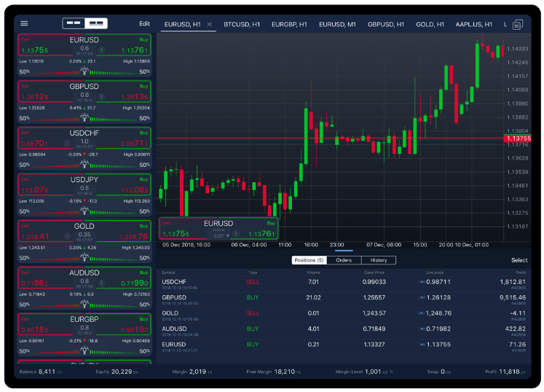
Task: Buy EURGBP at 0.90190
Action: pos(124,324)
